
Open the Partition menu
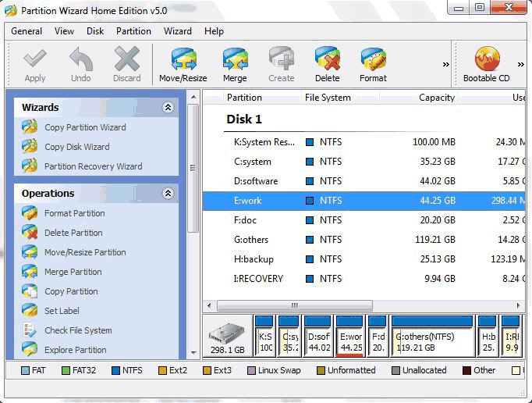click(x=133, y=31)
